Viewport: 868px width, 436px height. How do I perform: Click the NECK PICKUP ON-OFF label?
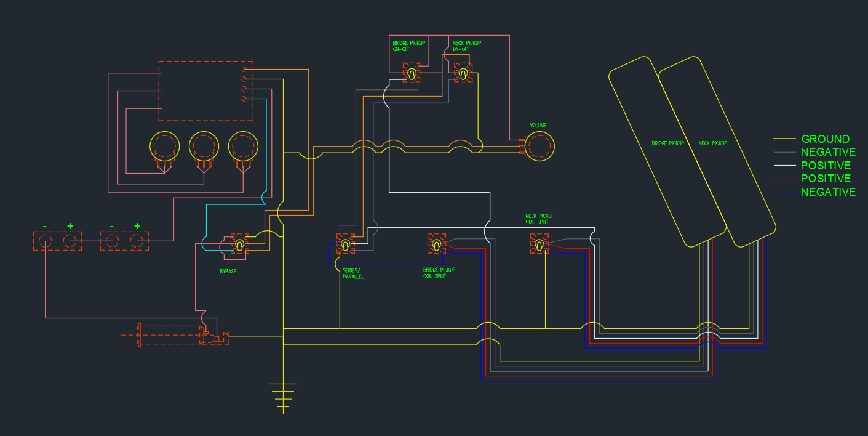(467, 46)
